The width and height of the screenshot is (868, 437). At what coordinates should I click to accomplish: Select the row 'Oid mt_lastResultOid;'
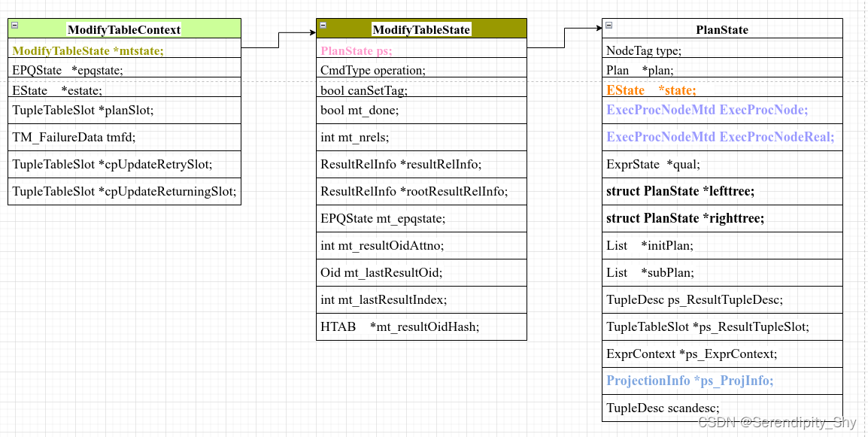[x=421, y=272]
